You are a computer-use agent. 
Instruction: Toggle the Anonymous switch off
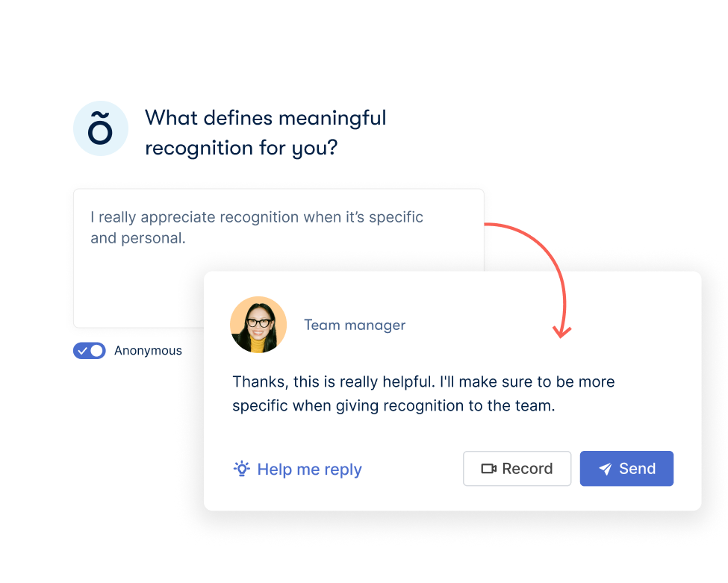89,351
